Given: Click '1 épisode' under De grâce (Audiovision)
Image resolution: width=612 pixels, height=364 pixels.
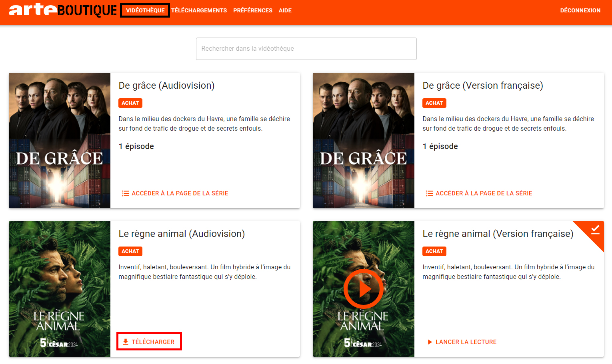Looking at the screenshot, I should click(x=136, y=146).
